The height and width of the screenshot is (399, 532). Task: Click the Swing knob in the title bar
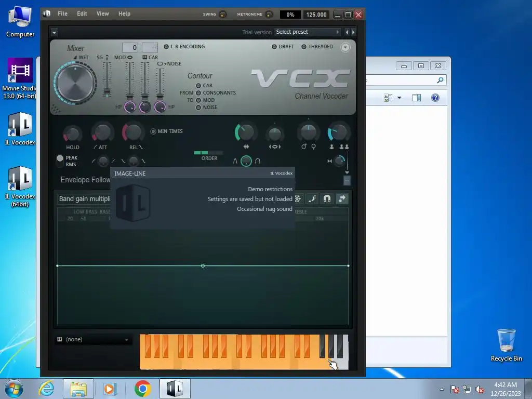tap(223, 14)
